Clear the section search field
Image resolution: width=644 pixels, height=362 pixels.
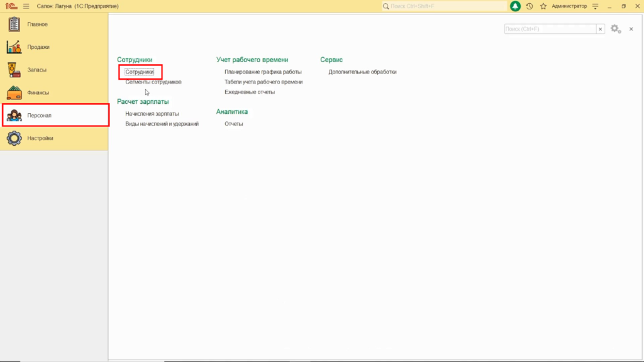coord(601,29)
